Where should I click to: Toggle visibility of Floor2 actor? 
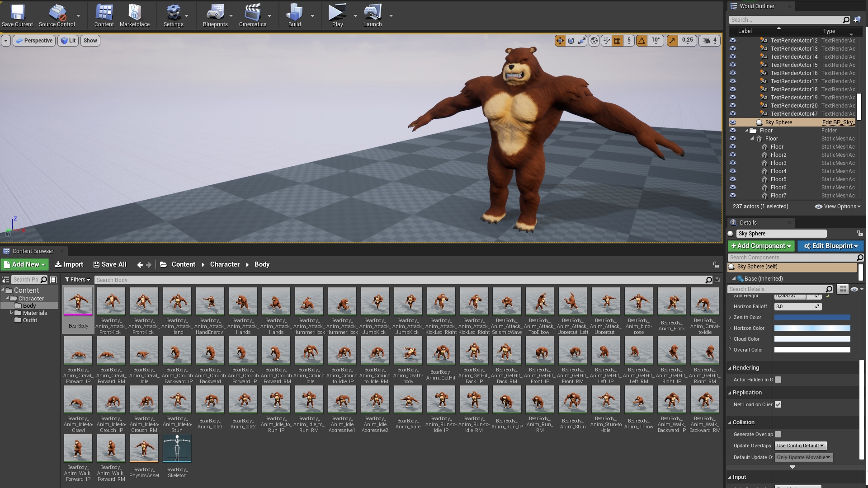tap(733, 155)
